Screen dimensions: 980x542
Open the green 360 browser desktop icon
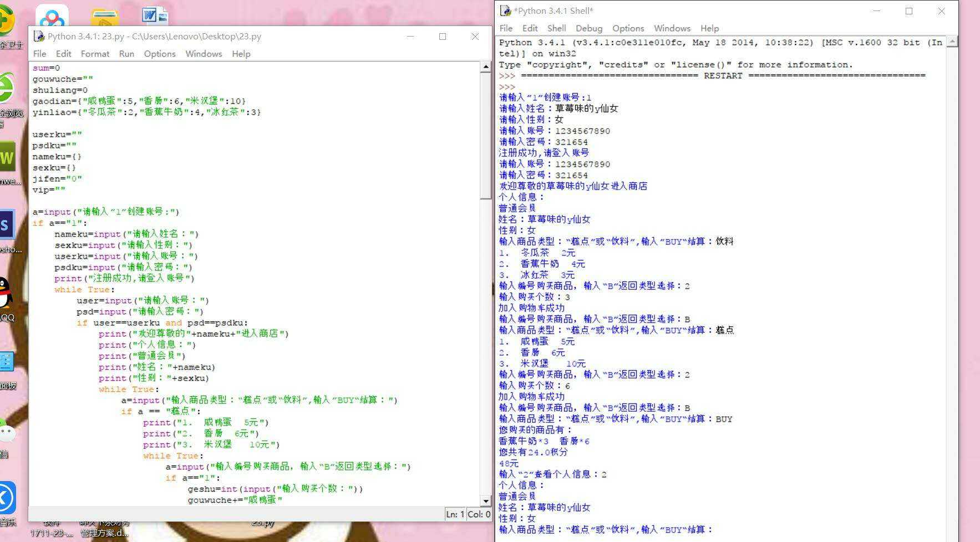(6, 88)
